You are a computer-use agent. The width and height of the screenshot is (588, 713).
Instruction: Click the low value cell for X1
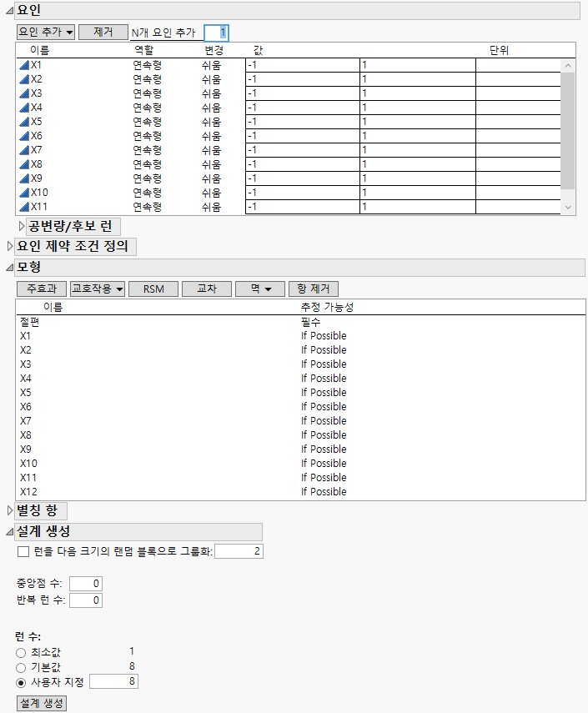tap(303, 65)
